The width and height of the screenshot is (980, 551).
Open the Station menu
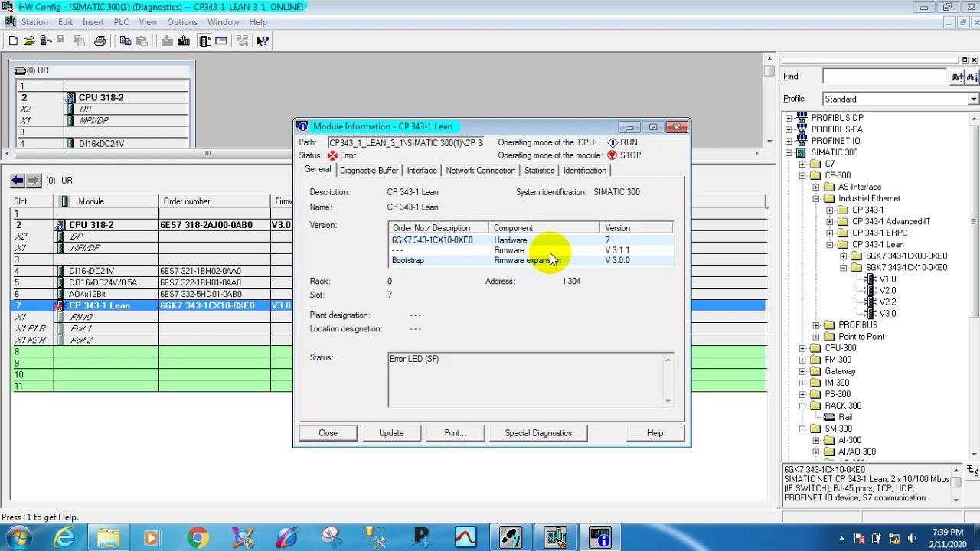34,22
